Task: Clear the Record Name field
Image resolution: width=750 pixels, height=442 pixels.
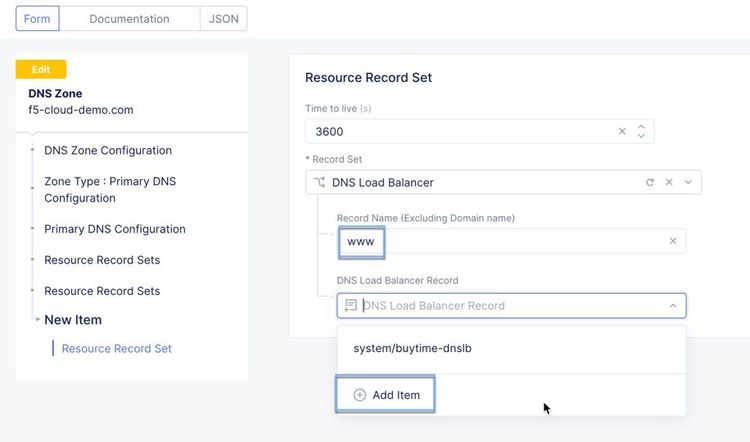Action: pos(673,241)
